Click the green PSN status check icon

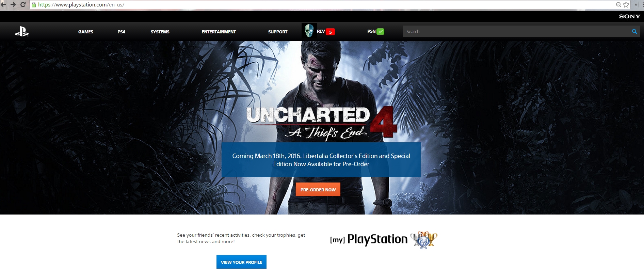coord(381,31)
